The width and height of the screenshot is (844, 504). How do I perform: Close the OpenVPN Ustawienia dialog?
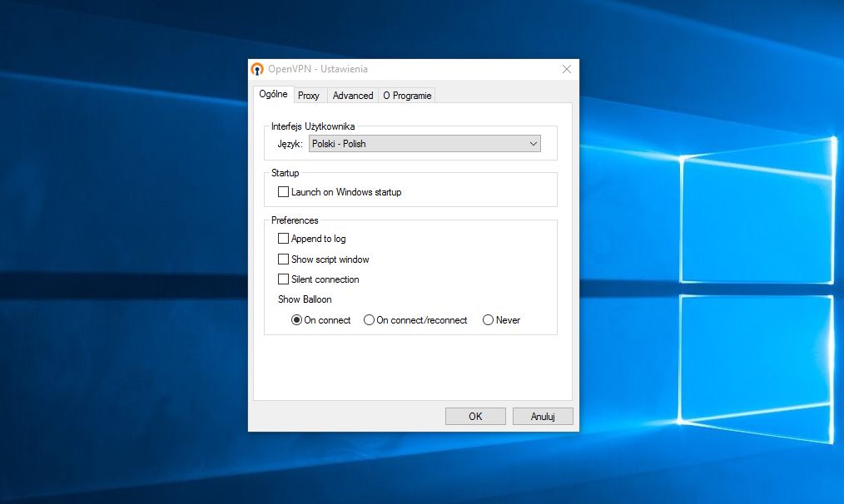click(567, 69)
